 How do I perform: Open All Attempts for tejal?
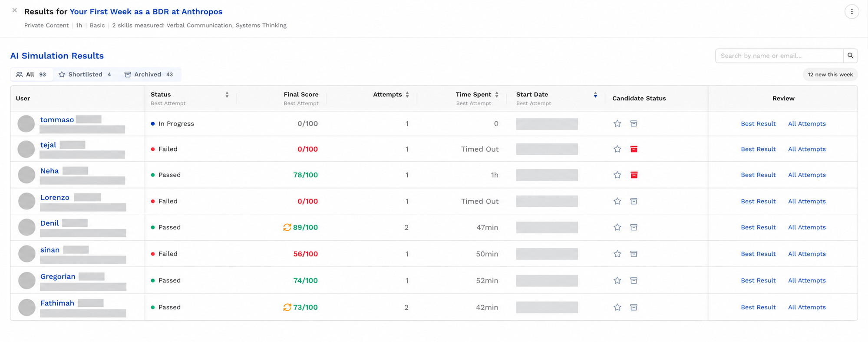point(807,149)
